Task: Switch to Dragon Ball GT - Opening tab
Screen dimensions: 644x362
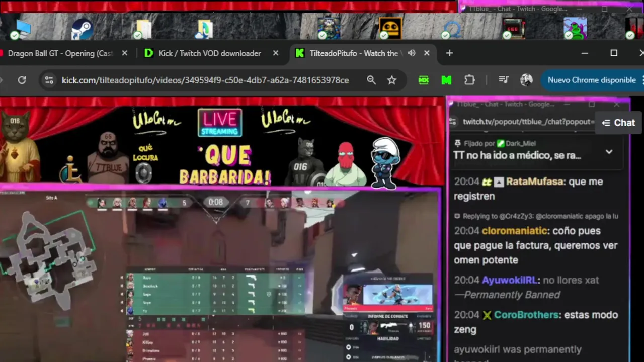Action: tap(60, 53)
